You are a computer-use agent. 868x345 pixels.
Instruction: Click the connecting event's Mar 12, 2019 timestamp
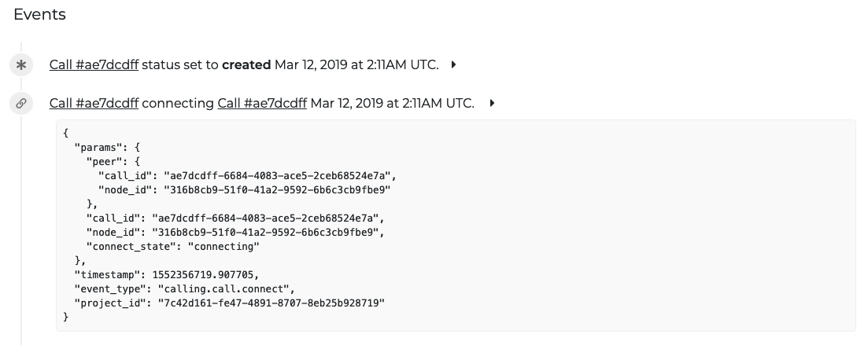click(392, 104)
